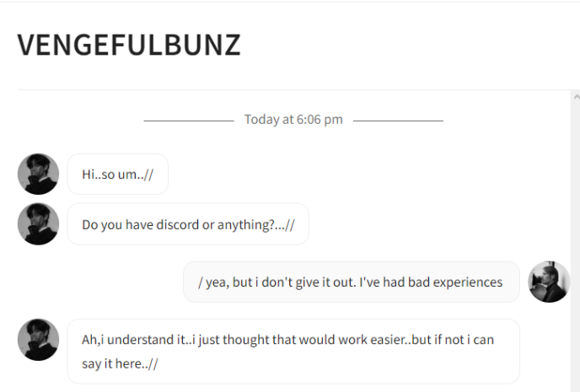
Task: Click divider line left of the timestamp
Action: [x=189, y=121]
